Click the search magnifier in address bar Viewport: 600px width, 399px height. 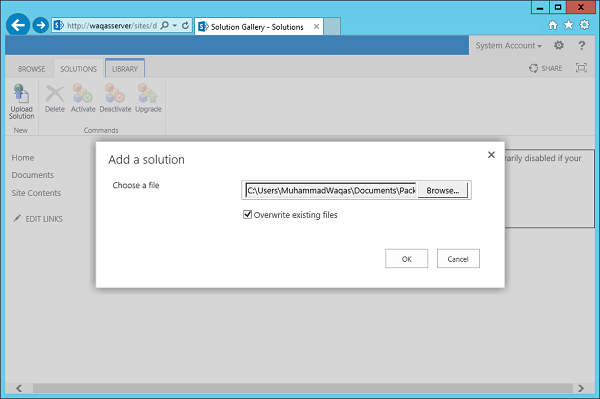[165, 26]
